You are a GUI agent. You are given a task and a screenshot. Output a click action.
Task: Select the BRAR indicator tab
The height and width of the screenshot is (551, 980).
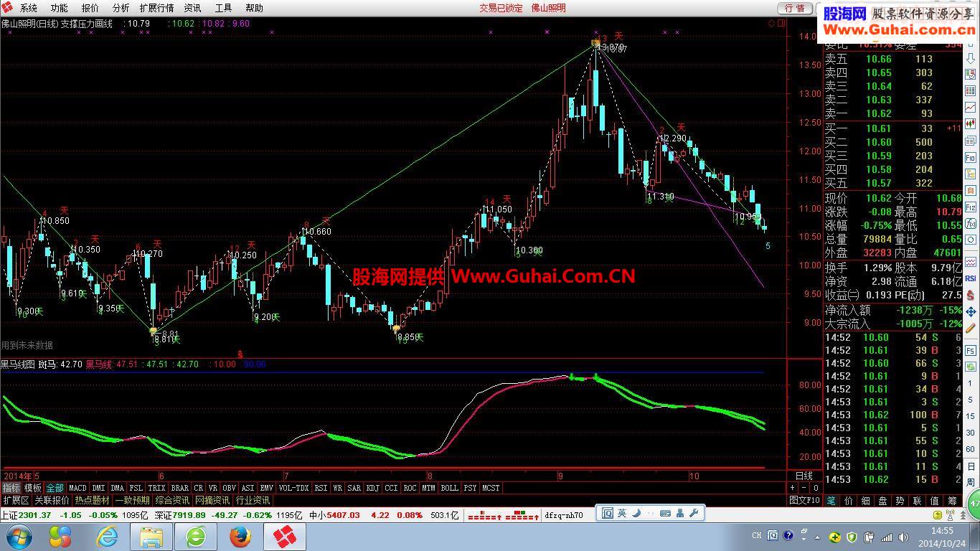pos(180,488)
